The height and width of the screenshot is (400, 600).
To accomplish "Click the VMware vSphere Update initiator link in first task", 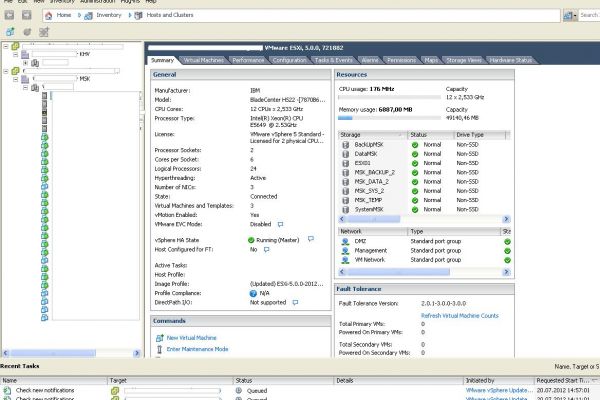I will click(499, 390).
